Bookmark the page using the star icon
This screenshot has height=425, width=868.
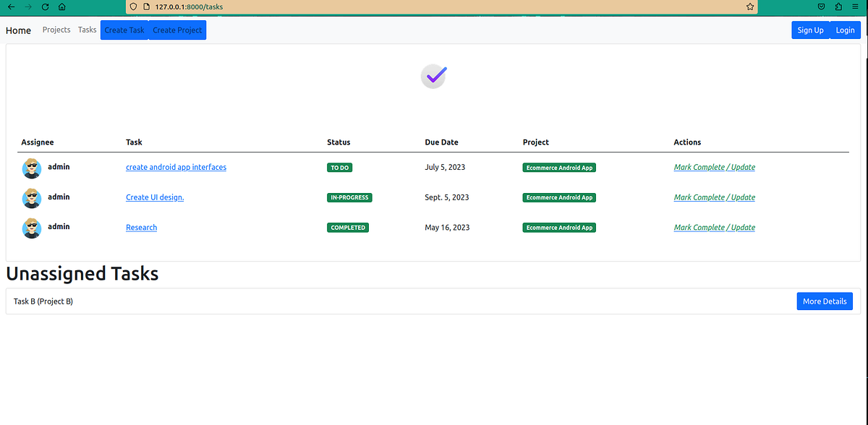[749, 7]
